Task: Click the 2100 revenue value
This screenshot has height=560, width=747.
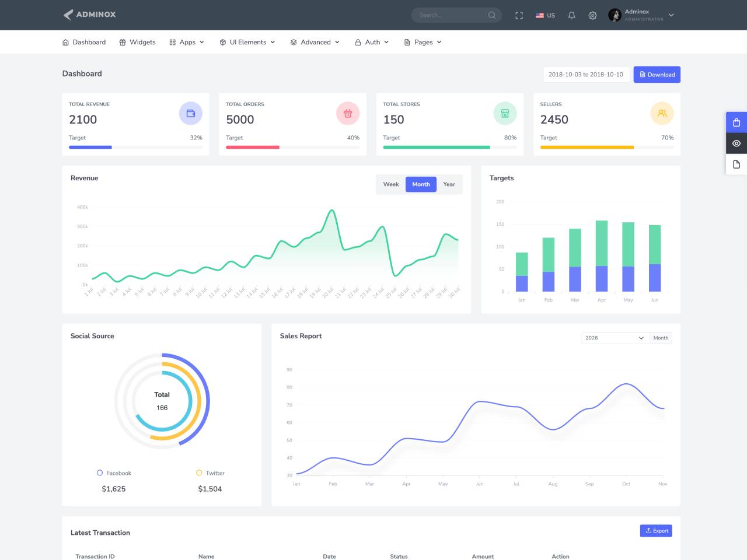Action: point(83,120)
